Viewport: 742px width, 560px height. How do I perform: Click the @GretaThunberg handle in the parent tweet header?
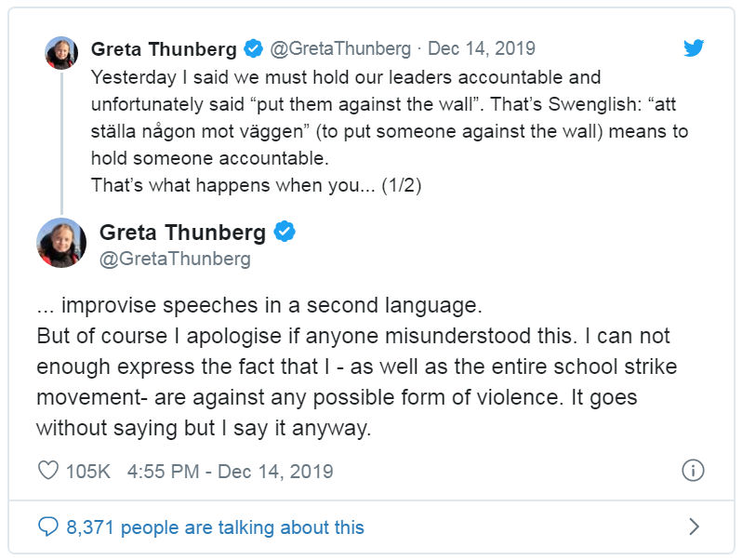coord(339,48)
